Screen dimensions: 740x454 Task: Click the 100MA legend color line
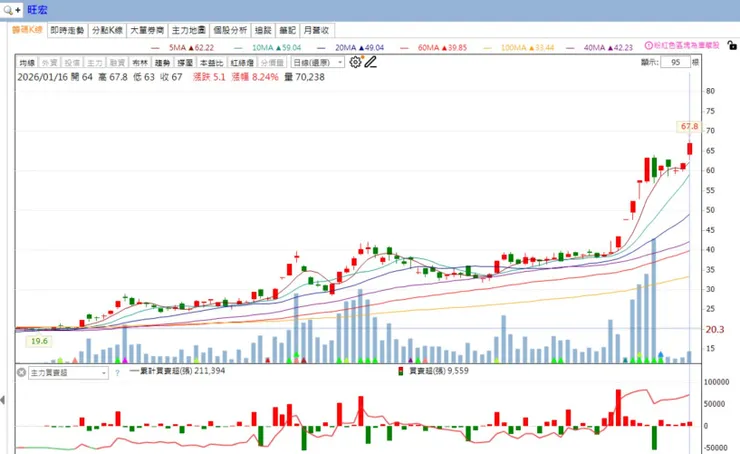point(488,48)
